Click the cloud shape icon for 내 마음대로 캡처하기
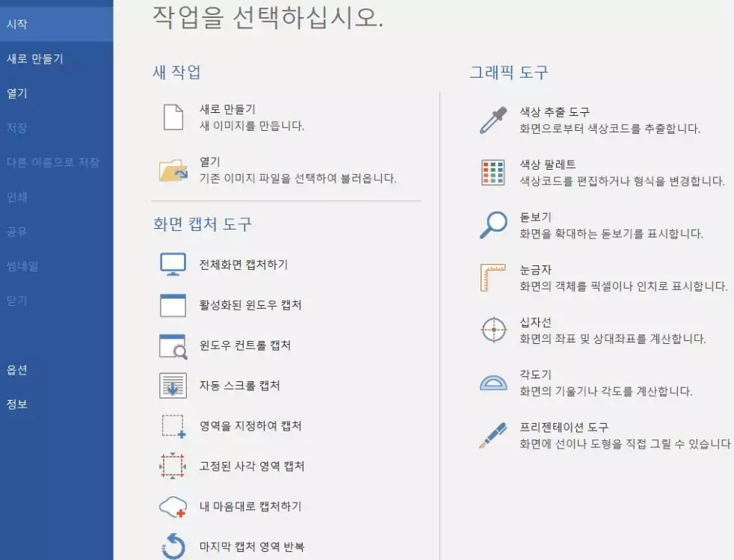This screenshot has width=734, height=560. click(173, 507)
